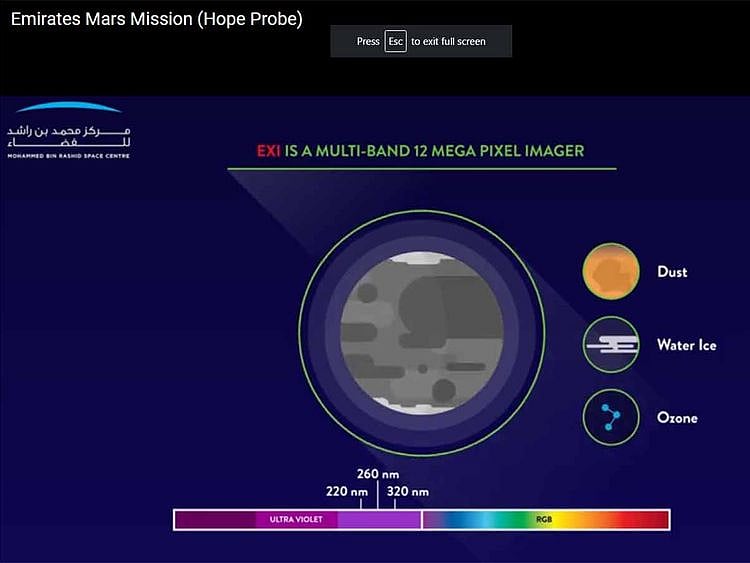Image resolution: width=750 pixels, height=563 pixels.
Task: Click the RGB label on spectrum bar
Action: [544, 520]
